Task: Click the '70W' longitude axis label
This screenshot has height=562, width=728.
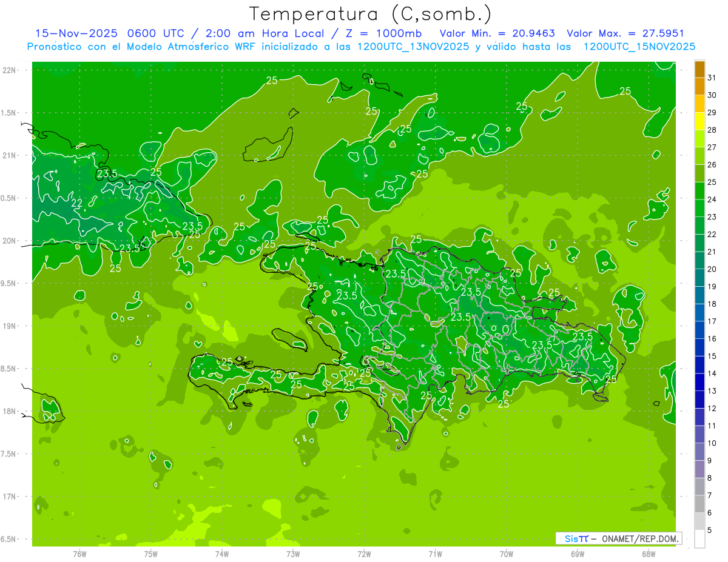Action: point(507,554)
